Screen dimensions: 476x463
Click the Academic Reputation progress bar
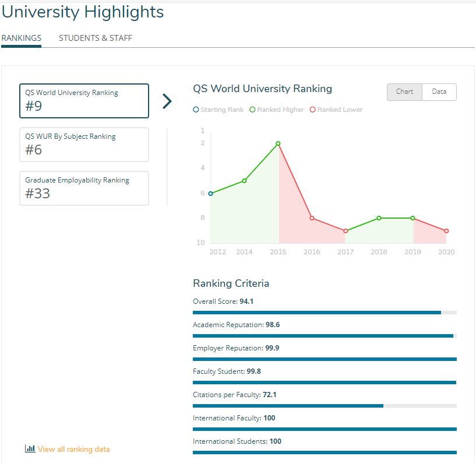pos(325,336)
